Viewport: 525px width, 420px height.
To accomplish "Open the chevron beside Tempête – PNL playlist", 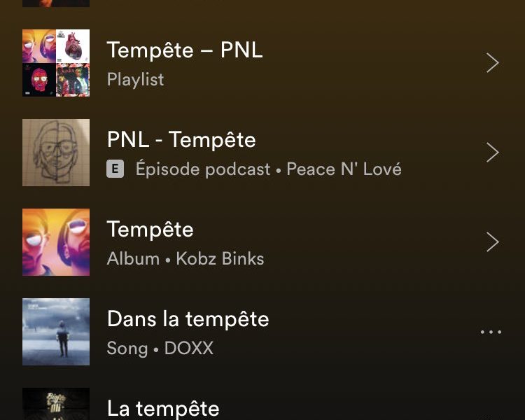I will (x=493, y=63).
